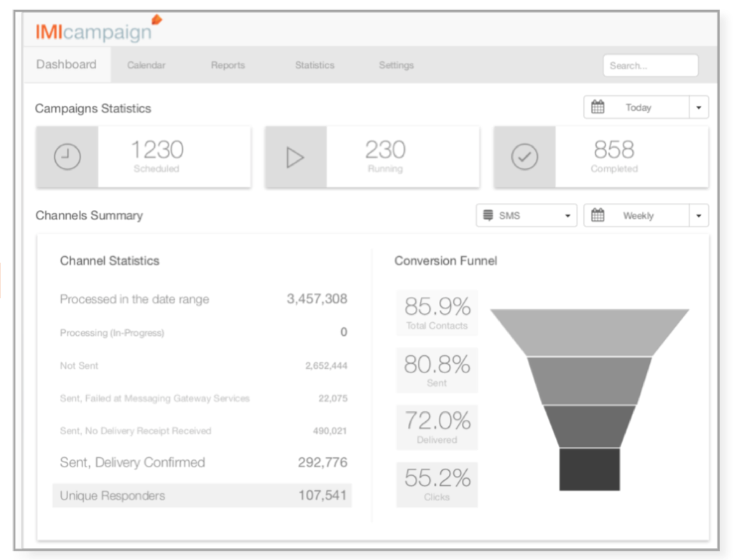Screen dimensions: 733x560
Task: Click the 72.0% Delivered tile
Action: point(437,427)
